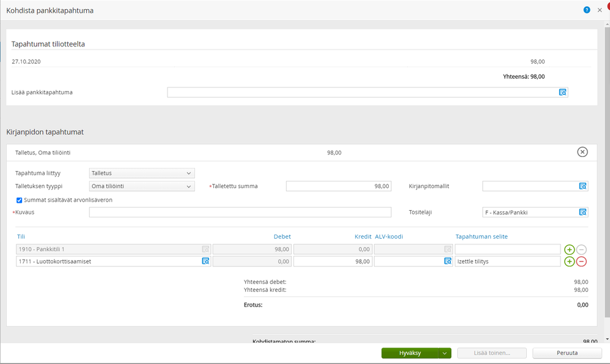
Task: Select the 27.10.2020 bank transaction row
Action: pos(301,62)
